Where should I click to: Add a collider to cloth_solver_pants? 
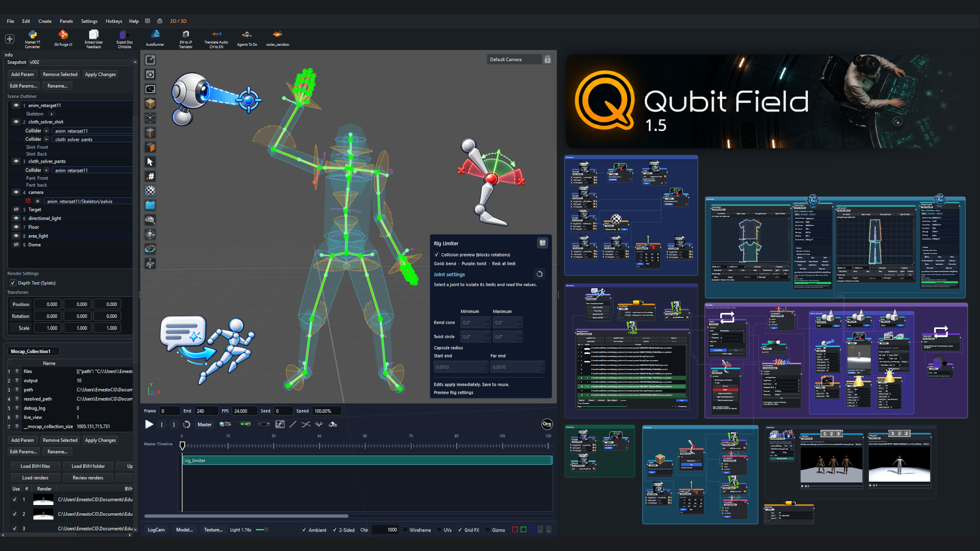point(46,170)
